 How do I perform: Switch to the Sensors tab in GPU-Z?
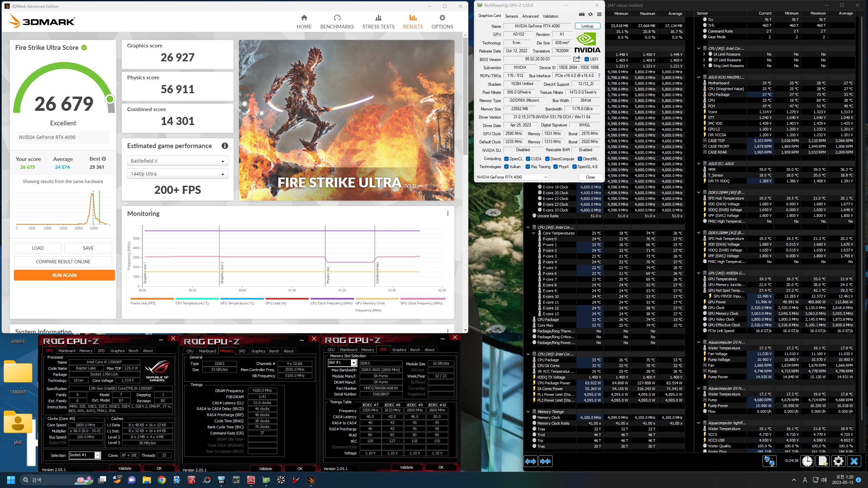pyautogui.click(x=511, y=16)
